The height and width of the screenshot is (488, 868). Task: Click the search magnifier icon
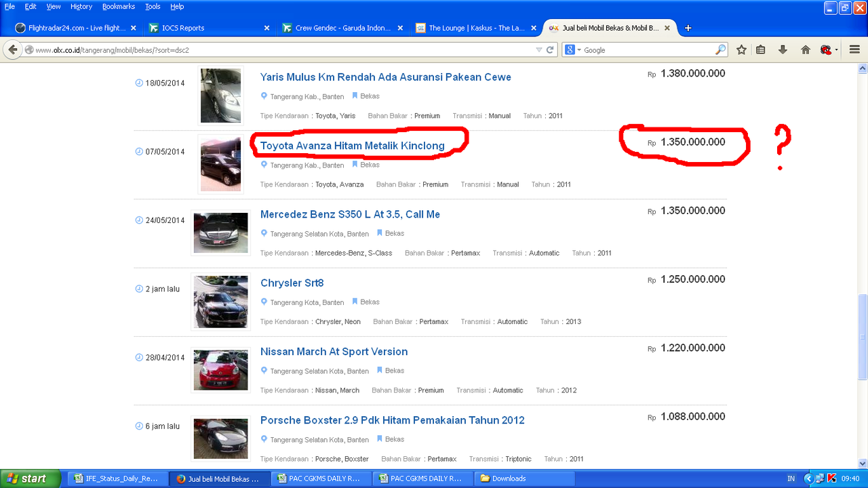tap(720, 49)
